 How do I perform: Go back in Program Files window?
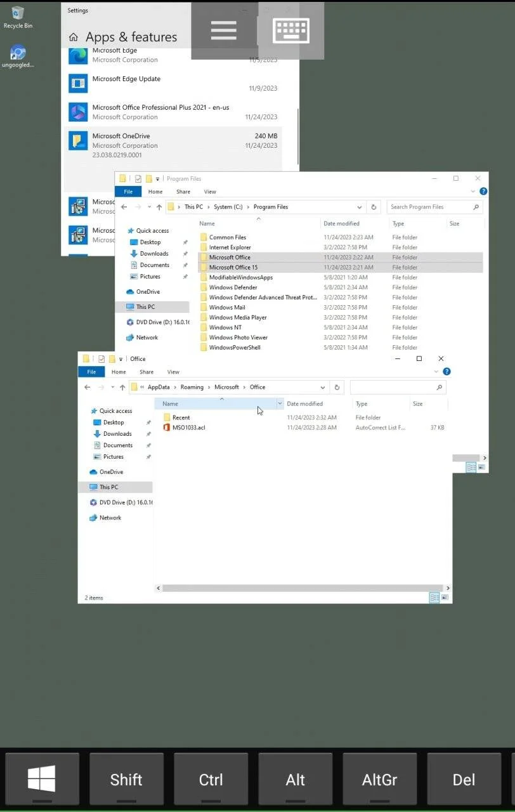(124, 207)
